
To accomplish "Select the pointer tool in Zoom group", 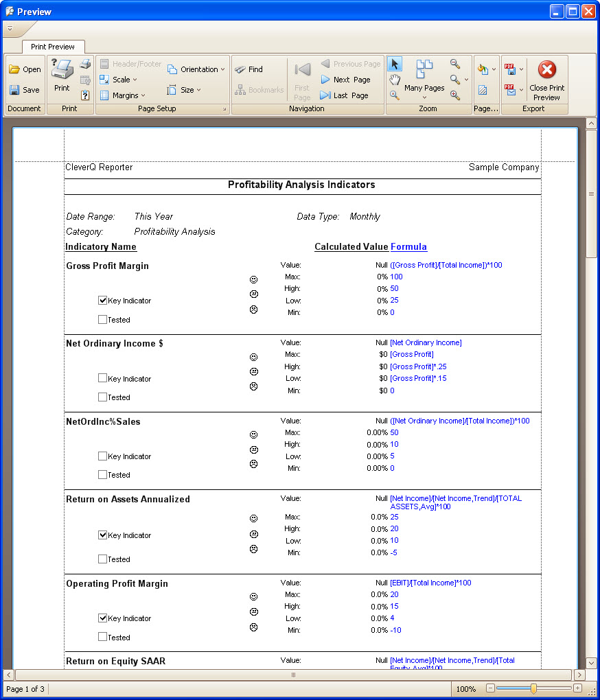I will 395,64.
